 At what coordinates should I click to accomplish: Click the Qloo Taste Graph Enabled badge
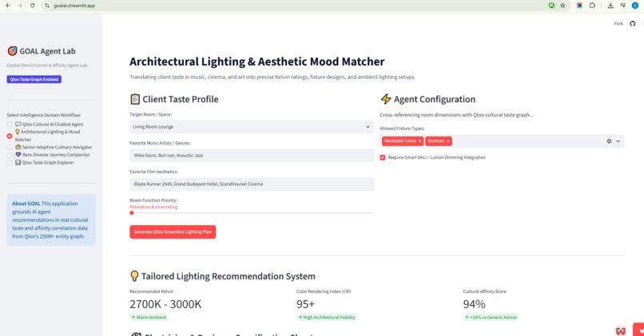click(34, 79)
